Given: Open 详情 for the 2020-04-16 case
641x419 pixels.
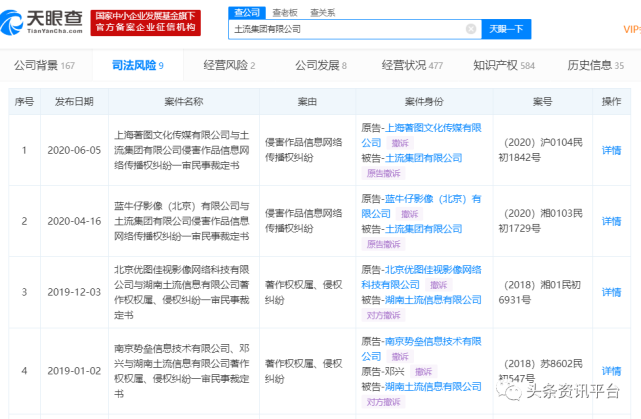Looking at the screenshot, I should point(611,221).
